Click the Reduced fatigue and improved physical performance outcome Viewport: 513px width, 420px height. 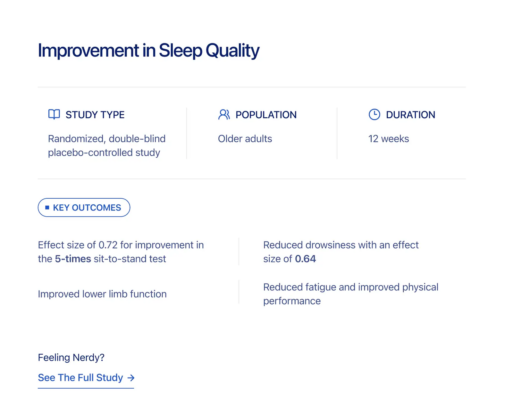click(x=351, y=294)
